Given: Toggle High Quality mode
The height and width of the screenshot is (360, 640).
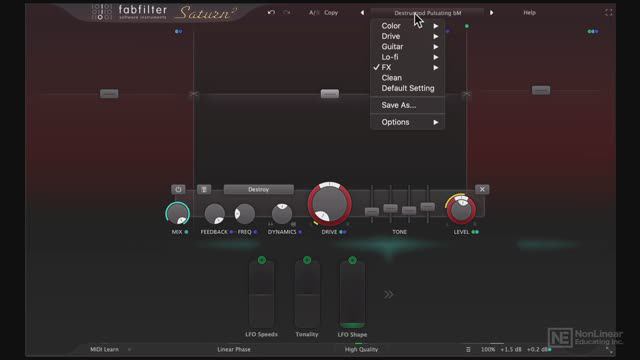Looking at the screenshot, I should [x=361, y=349].
